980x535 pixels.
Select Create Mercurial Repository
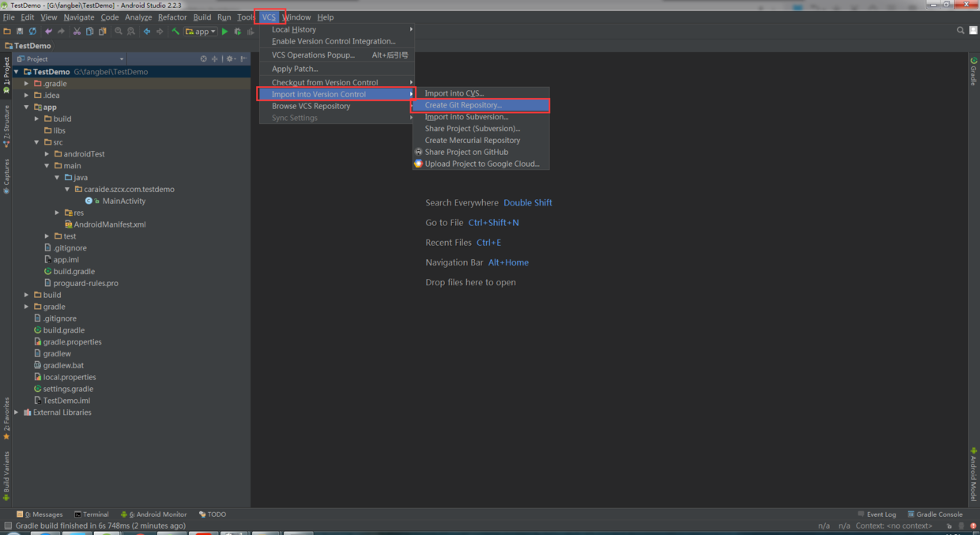point(481,140)
